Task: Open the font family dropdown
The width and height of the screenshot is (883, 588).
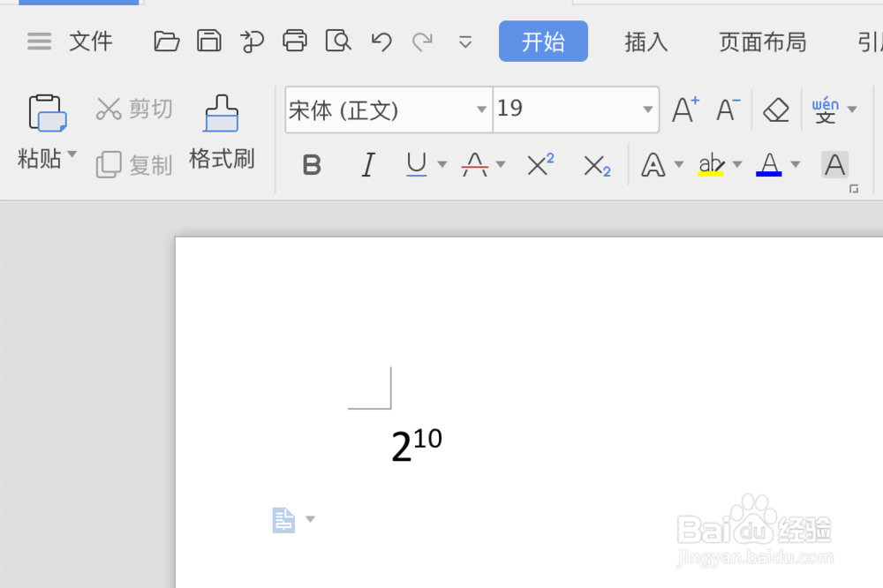Action: click(x=481, y=109)
